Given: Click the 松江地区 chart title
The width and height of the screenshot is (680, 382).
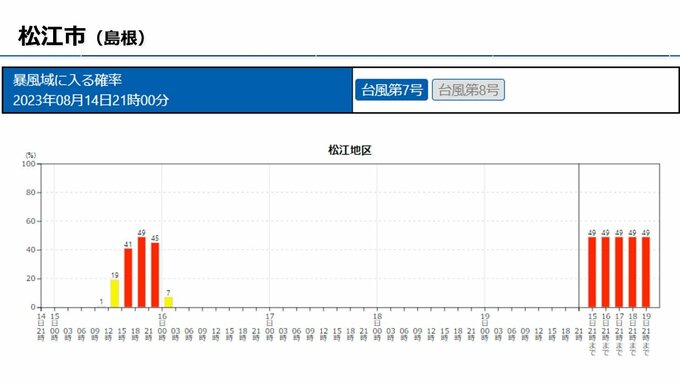Looking at the screenshot, I should click(350, 150).
